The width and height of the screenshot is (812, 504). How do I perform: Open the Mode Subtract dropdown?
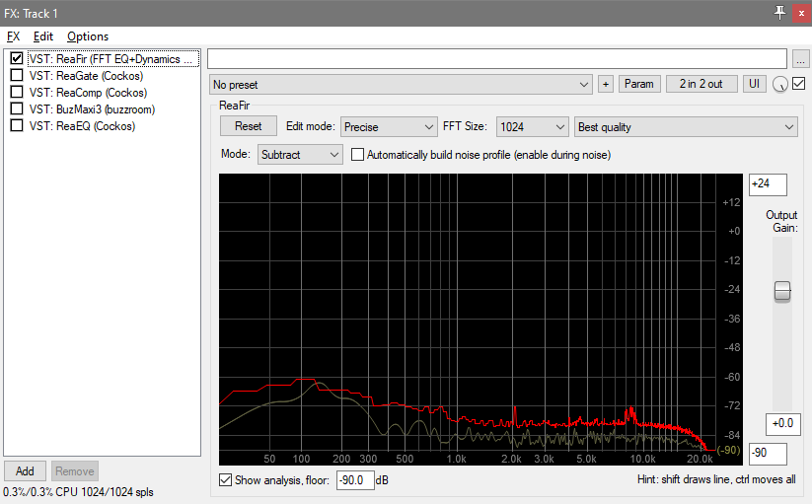[x=299, y=155]
